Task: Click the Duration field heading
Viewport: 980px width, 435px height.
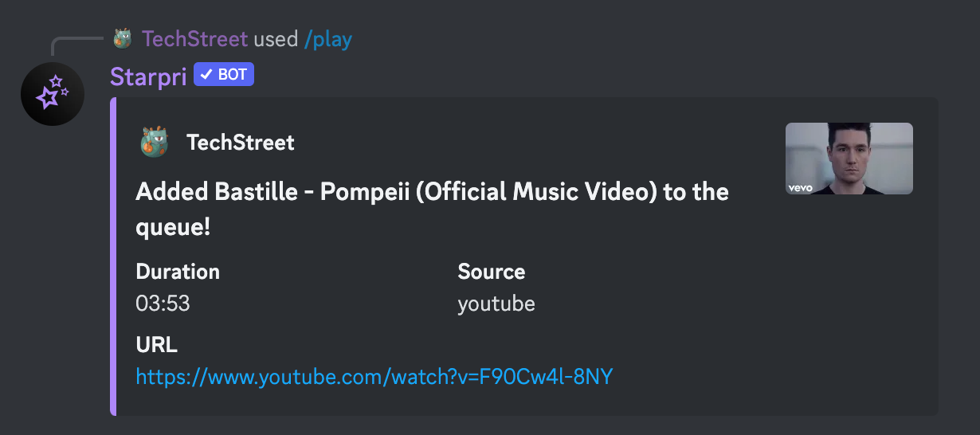Action: tap(178, 272)
